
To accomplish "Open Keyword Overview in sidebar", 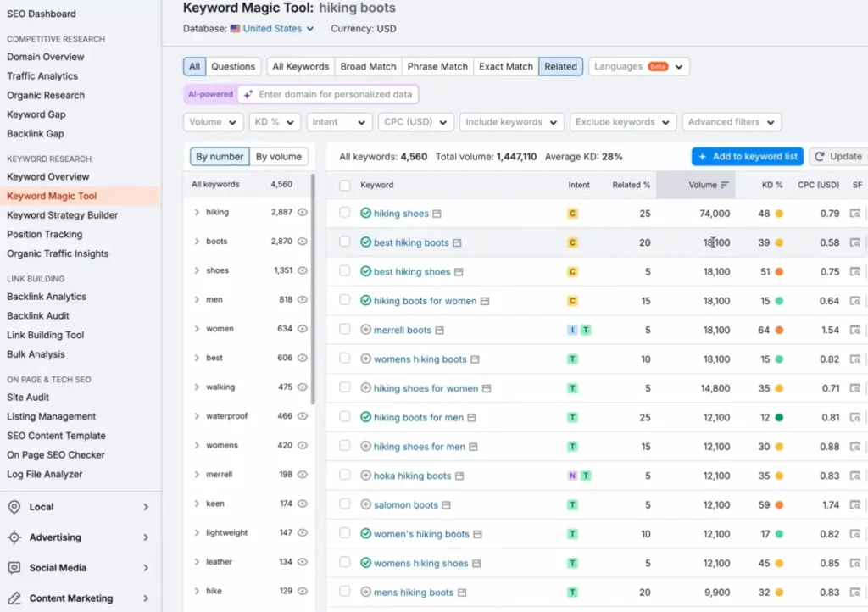I will click(x=48, y=177).
